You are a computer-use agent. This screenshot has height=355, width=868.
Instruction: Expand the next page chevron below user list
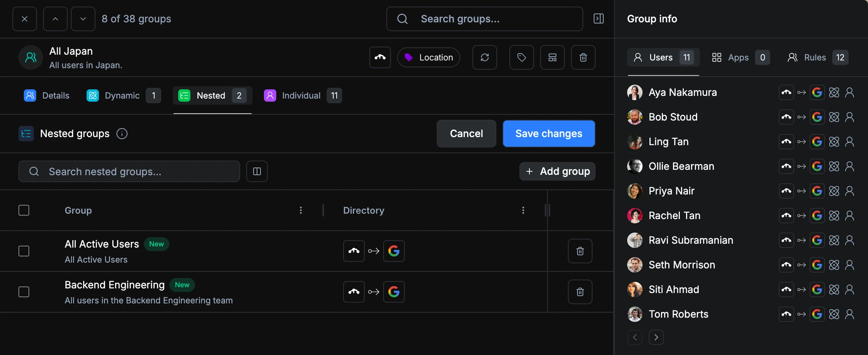[x=656, y=337]
